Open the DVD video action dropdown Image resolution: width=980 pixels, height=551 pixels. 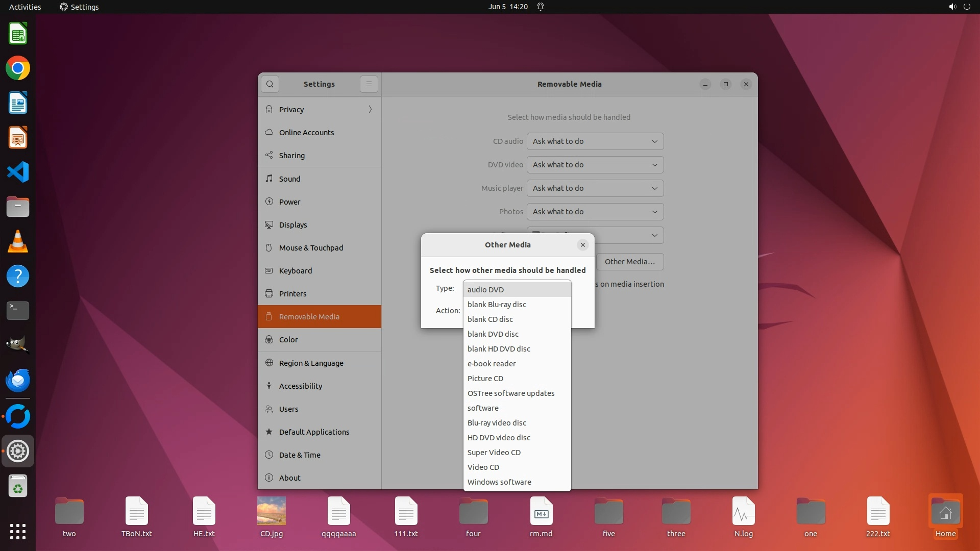(595, 165)
